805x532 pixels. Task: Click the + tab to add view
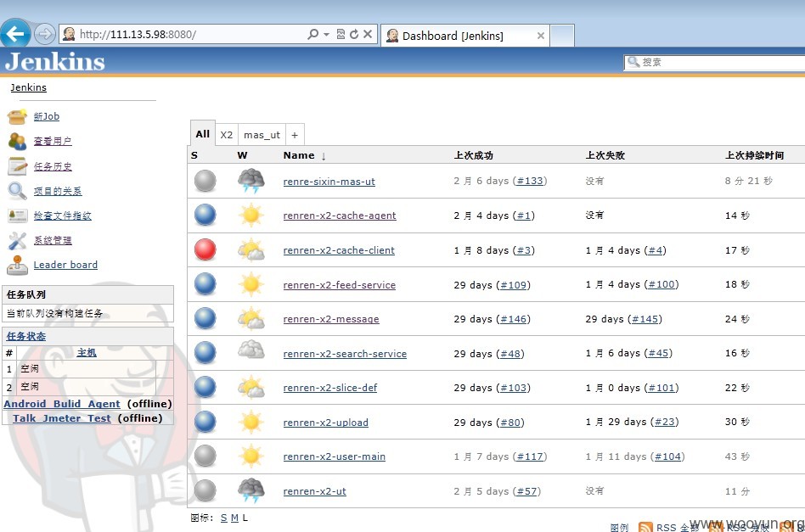[x=295, y=135]
